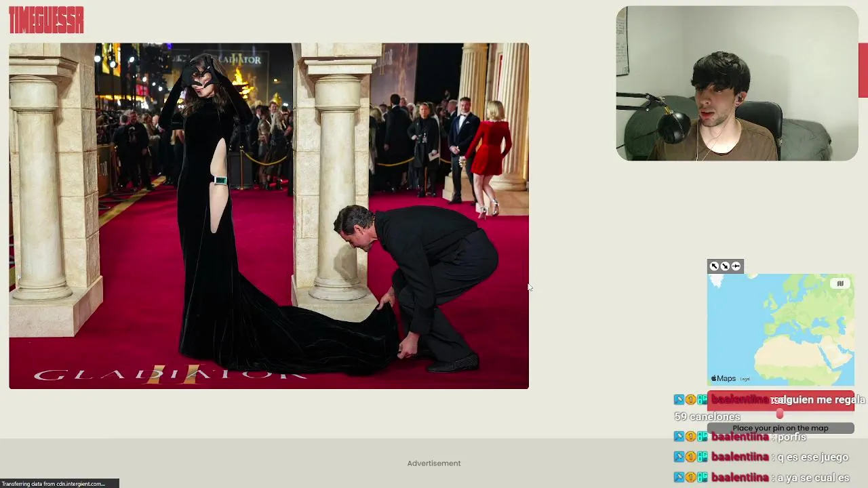Click chat message 'a ya se cual es'
This screenshot has width=868, height=488.
click(813, 477)
